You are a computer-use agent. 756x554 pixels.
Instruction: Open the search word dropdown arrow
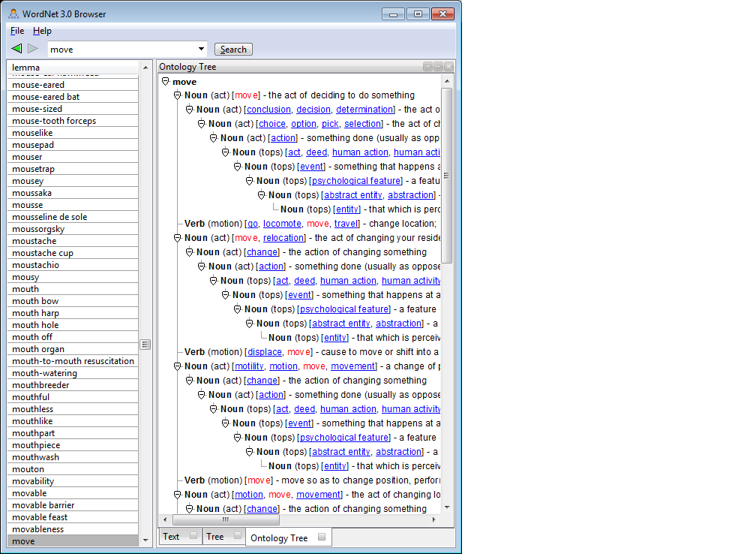point(201,49)
